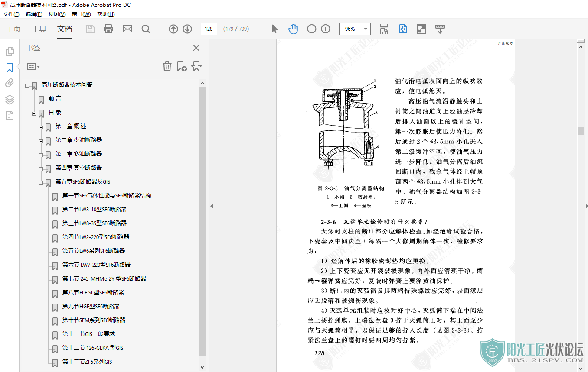This screenshot has width=588, height=372.
Task: Open 第九节HGF型SF6断路器 bookmark
Action: point(91,306)
